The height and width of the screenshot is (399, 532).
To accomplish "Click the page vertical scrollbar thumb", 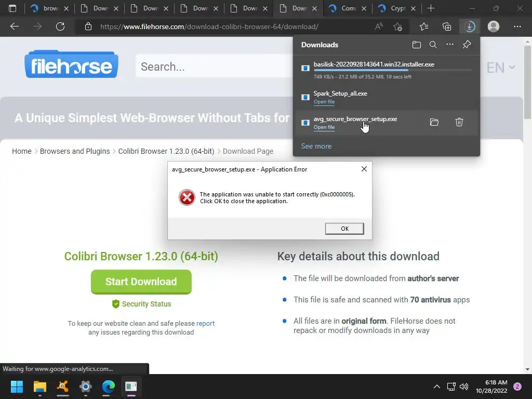I will pyautogui.click(x=527, y=83).
